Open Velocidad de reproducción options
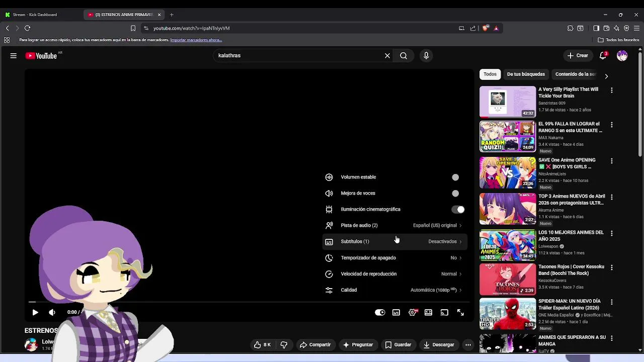The height and width of the screenshot is (362, 644). [x=394, y=274]
